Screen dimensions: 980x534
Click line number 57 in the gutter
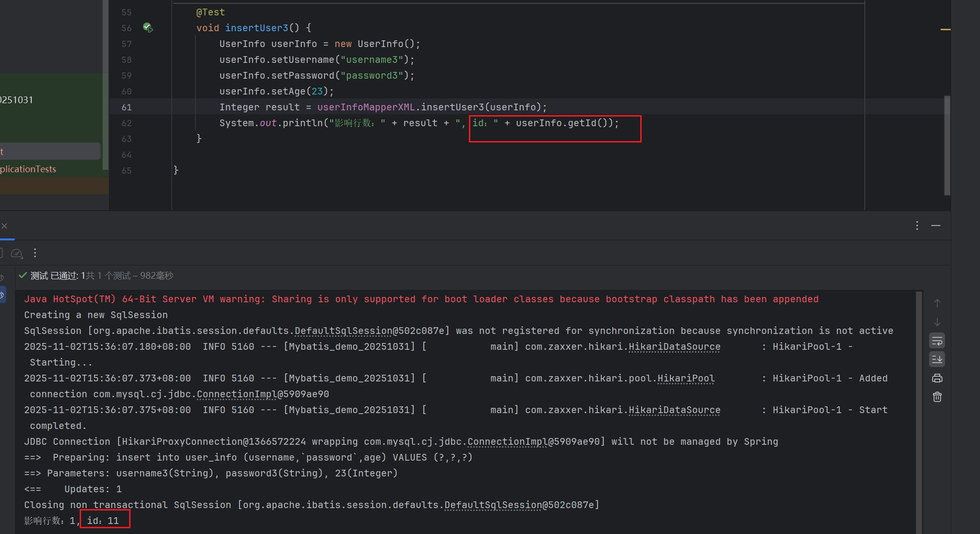tap(126, 44)
